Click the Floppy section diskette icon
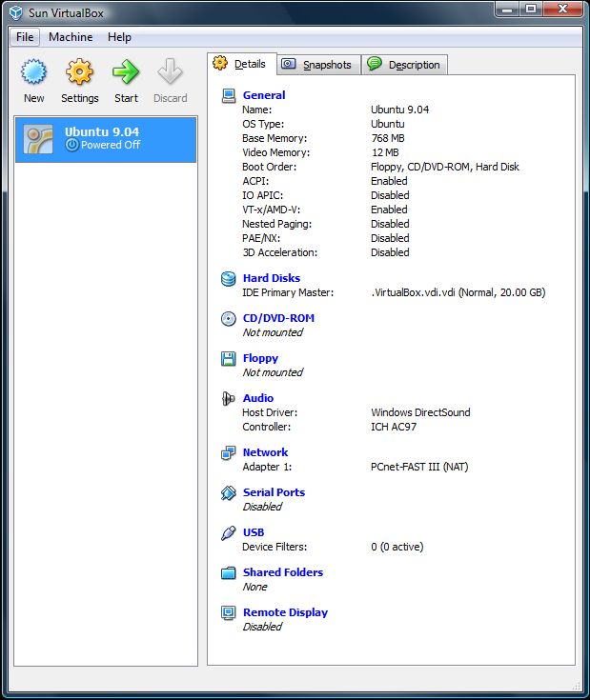Screen dimensions: 590x700 (229, 358)
